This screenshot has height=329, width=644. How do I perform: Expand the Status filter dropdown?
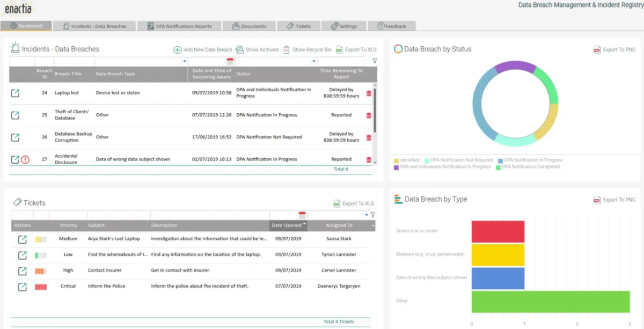(x=313, y=62)
